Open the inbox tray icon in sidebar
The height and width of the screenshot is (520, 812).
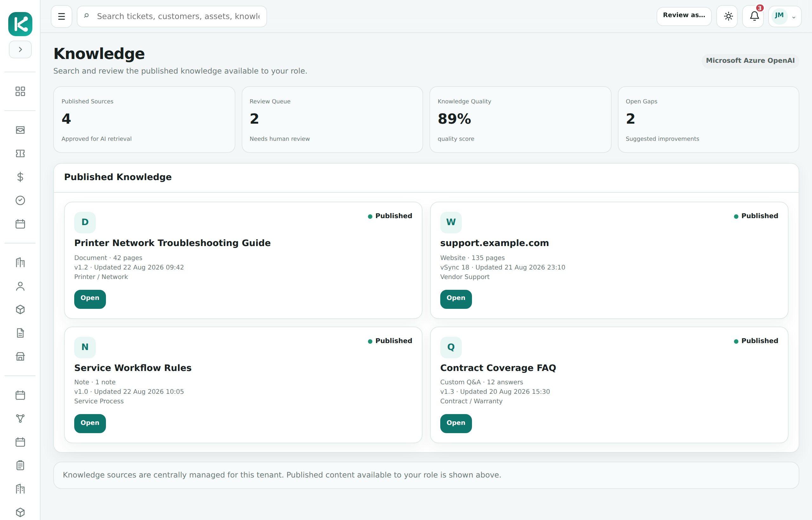point(20,130)
